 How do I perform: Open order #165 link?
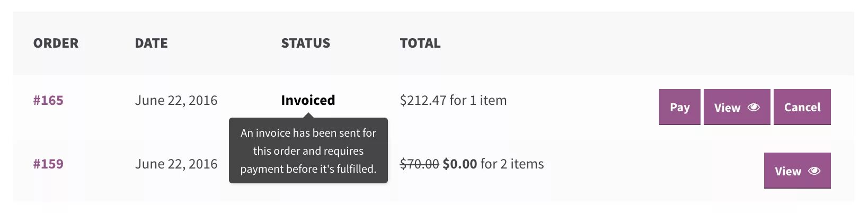click(48, 100)
